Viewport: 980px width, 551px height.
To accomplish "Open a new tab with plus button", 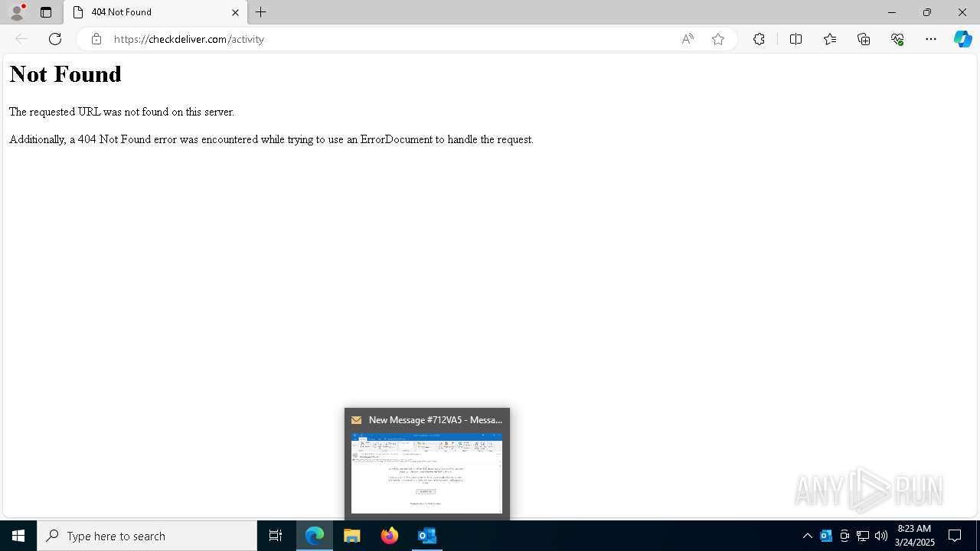I will [261, 12].
